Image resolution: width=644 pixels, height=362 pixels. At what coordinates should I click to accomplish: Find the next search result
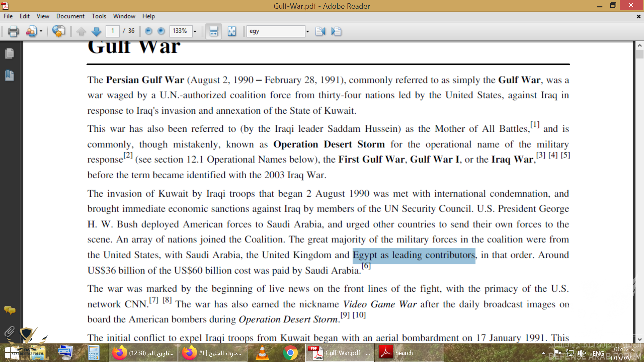tap(336, 31)
